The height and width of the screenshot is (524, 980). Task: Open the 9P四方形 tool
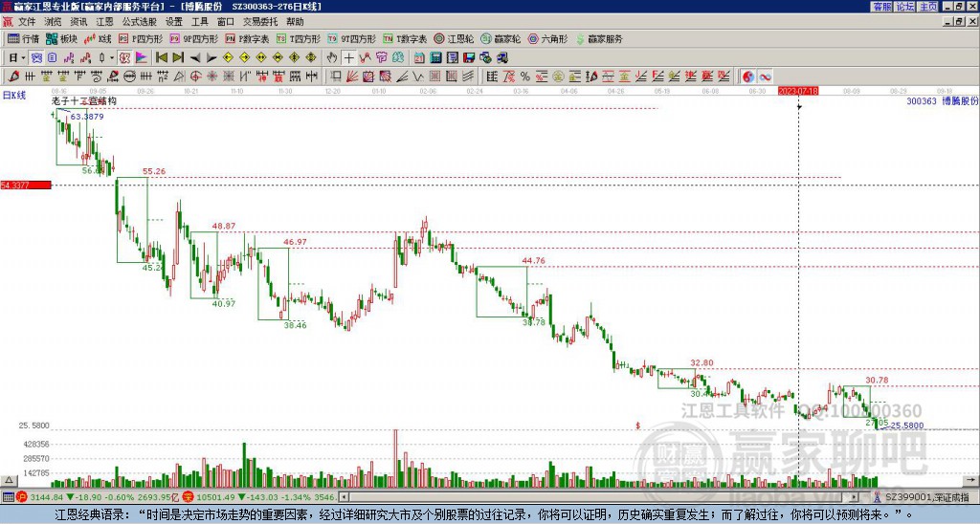coord(194,38)
